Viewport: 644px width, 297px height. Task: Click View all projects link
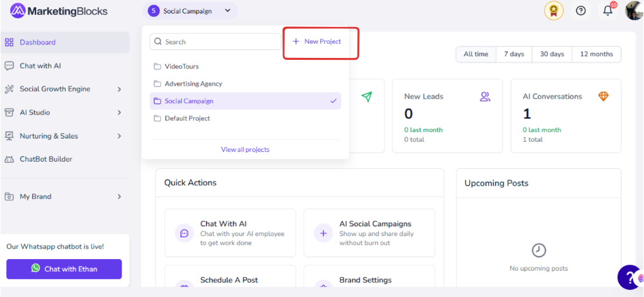(x=245, y=149)
